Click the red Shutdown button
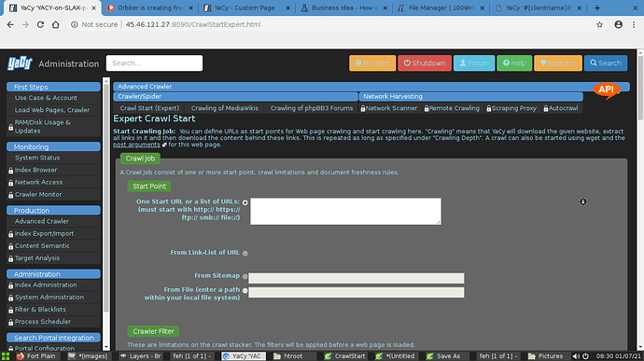This screenshot has width=644, height=361. tap(425, 63)
